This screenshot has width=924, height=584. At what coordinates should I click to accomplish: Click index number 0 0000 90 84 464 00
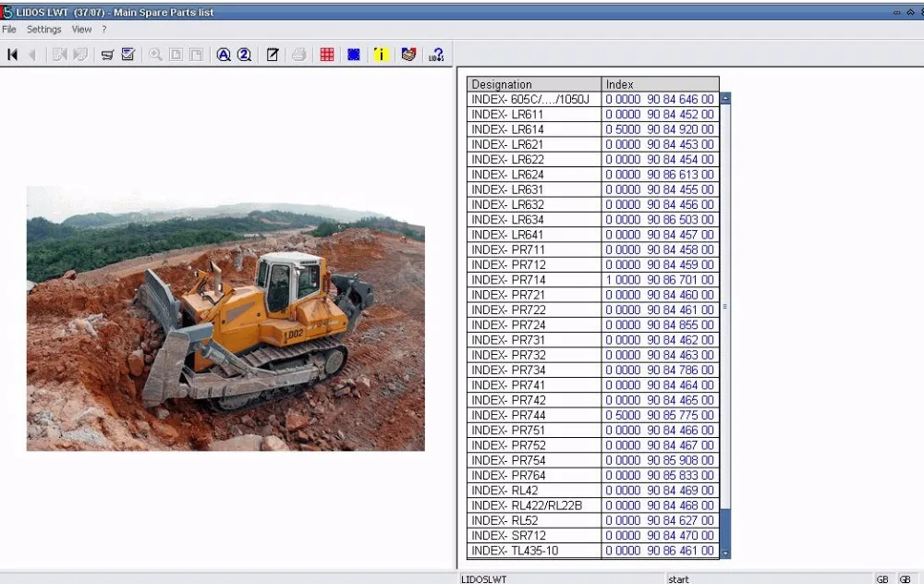click(x=660, y=384)
